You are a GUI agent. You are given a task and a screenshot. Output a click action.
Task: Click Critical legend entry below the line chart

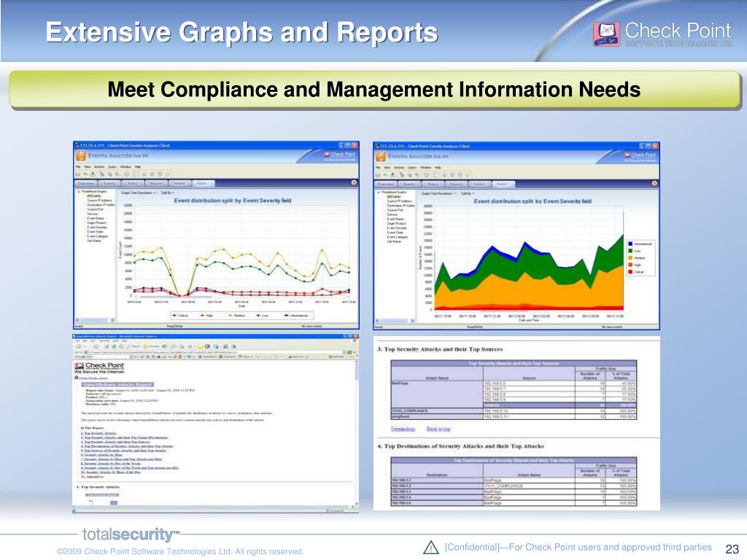click(x=180, y=315)
